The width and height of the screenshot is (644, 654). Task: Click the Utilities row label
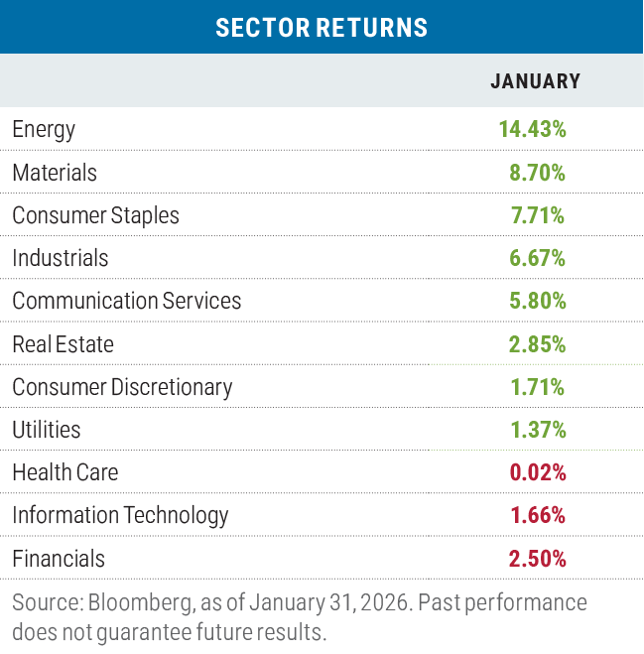(x=47, y=430)
